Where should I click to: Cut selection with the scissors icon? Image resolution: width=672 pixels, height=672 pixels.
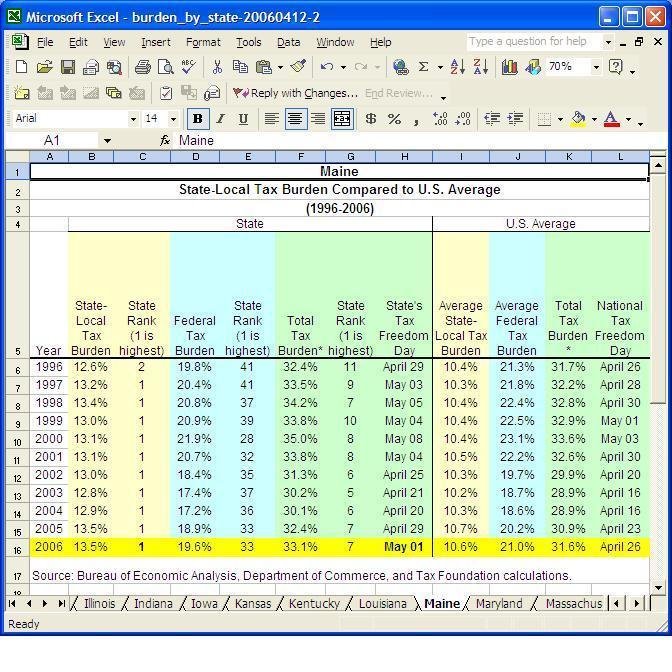217,67
